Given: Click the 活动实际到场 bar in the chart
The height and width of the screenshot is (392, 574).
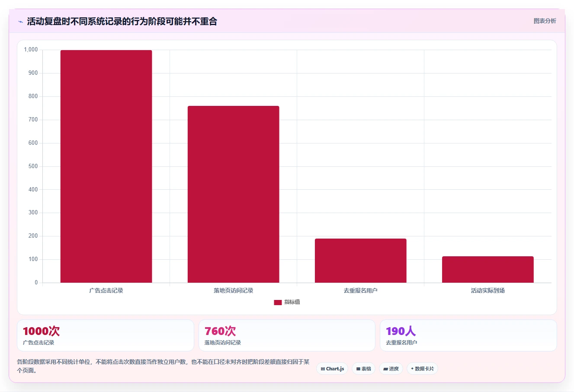Looking at the screenshot, I should pyautogui.click(x=487, y=270).
